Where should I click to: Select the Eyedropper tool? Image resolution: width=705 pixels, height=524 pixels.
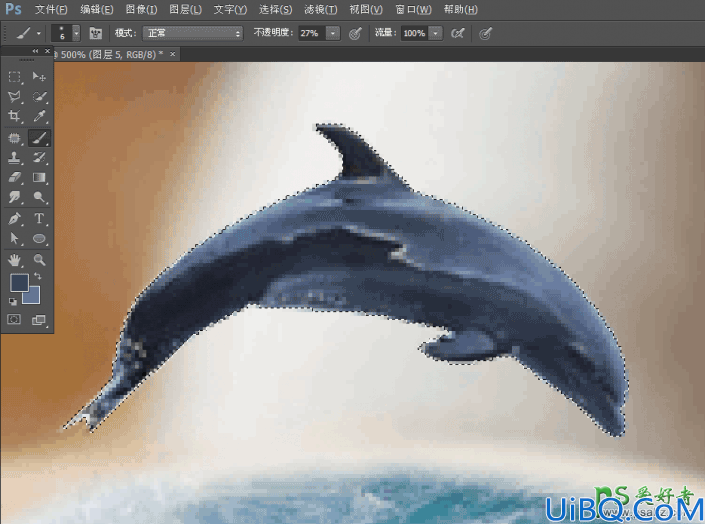tap(39, 116)
